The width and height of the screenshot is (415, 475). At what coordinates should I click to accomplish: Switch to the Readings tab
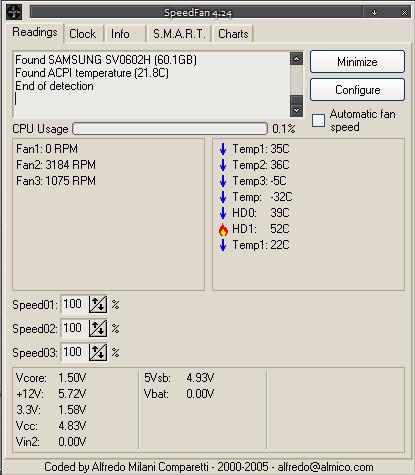[35, 32]
